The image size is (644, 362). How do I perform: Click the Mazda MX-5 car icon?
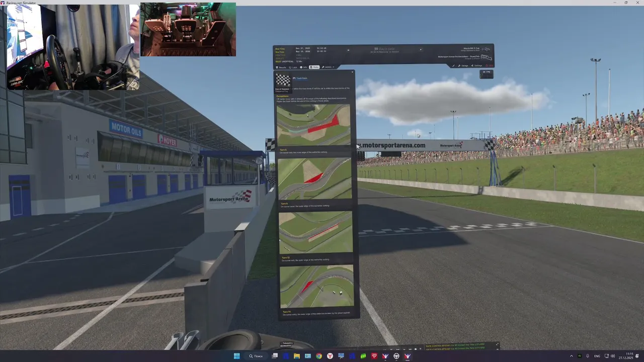pyautogui.click(x=486, y=49)
